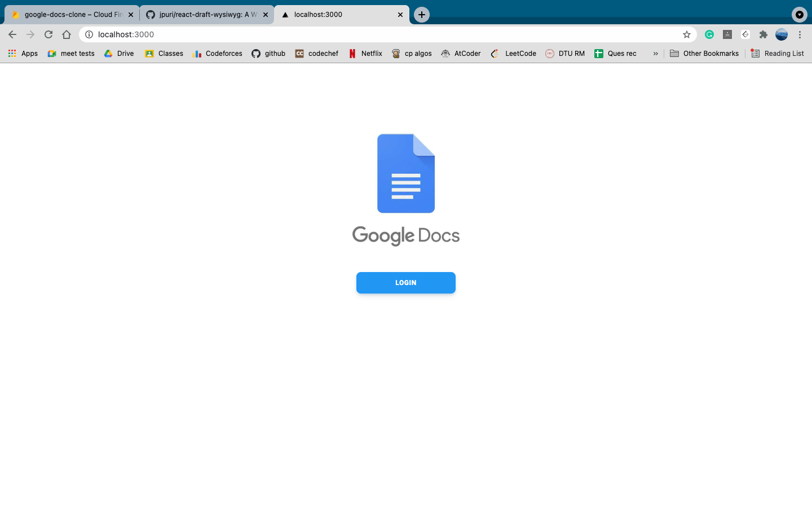Viewport: 812px width, 508px height.
Task: Go back using the browser back arrow
Action: [12, 34]
